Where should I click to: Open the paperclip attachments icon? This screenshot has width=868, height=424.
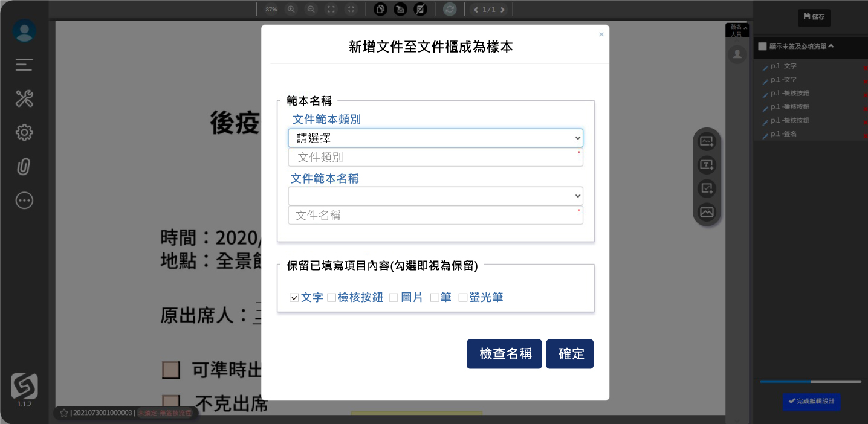(24, 167)
